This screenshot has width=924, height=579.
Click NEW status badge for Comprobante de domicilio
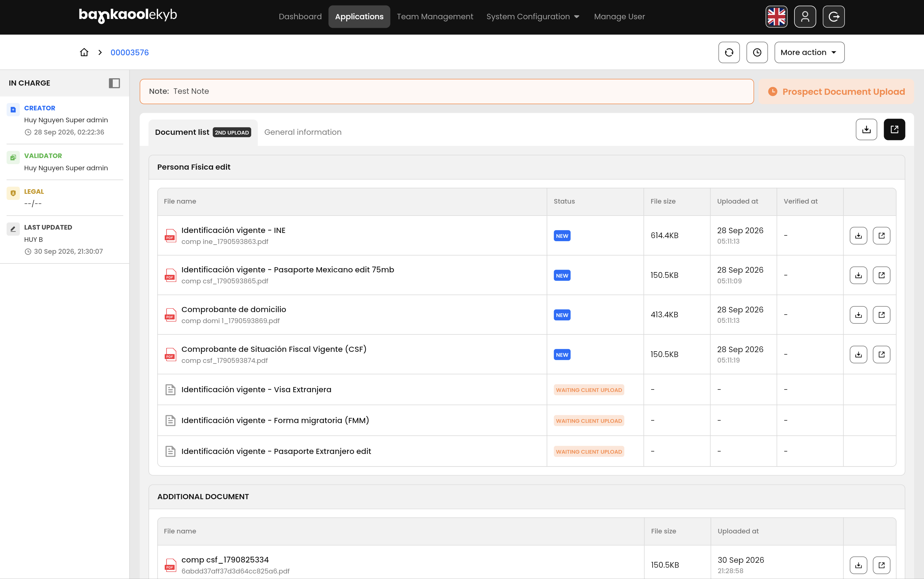coord(562,315)
